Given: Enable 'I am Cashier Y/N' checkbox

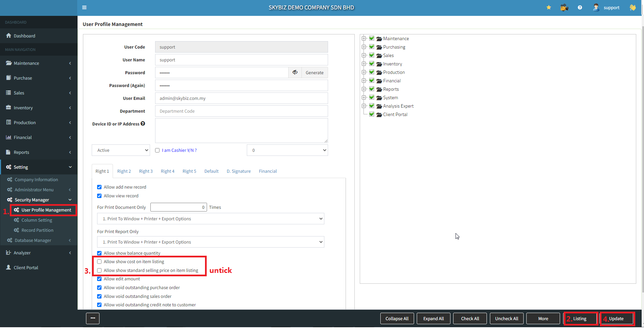Looking at the screenshot, I should coord(157,150).
